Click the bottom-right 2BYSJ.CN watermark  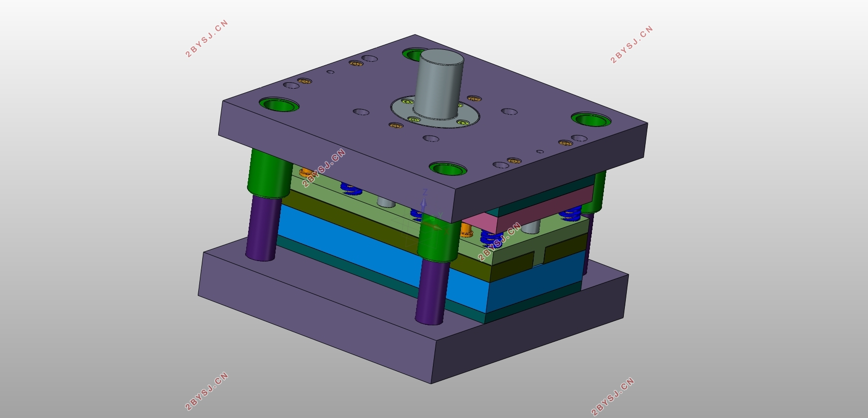[612, 397]
